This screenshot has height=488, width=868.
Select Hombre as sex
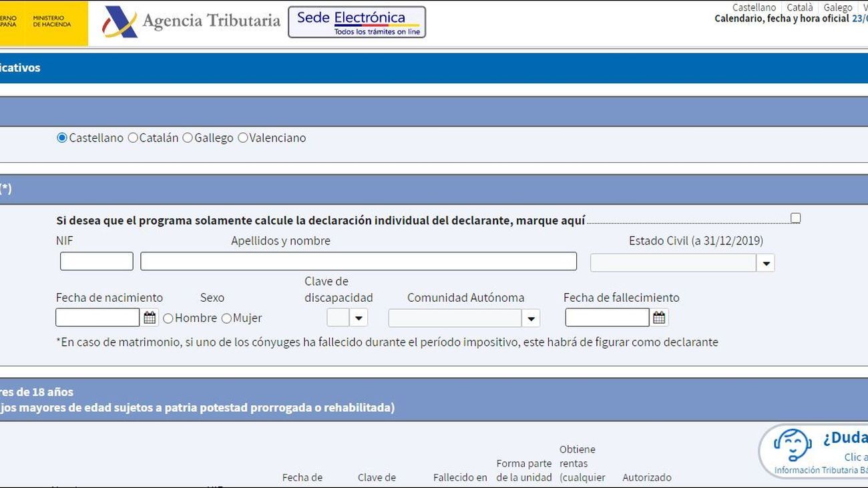pos(168,318)
